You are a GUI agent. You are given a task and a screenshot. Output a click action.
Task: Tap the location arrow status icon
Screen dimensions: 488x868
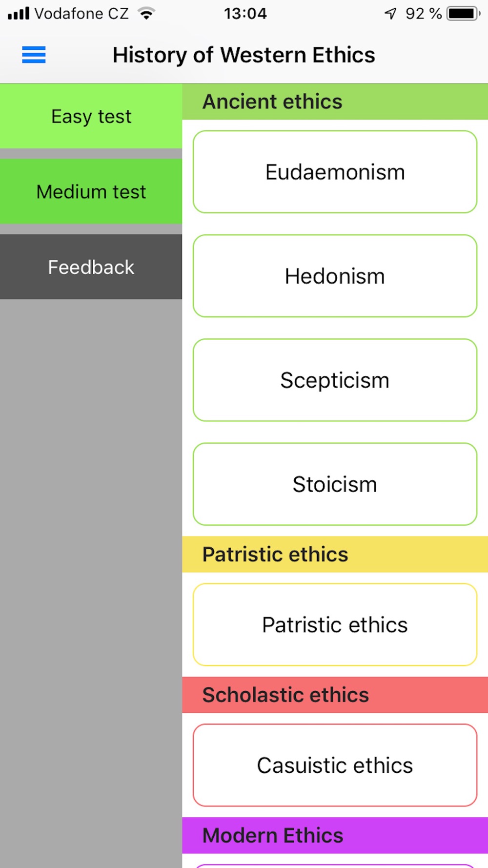(x=390, y=13)
